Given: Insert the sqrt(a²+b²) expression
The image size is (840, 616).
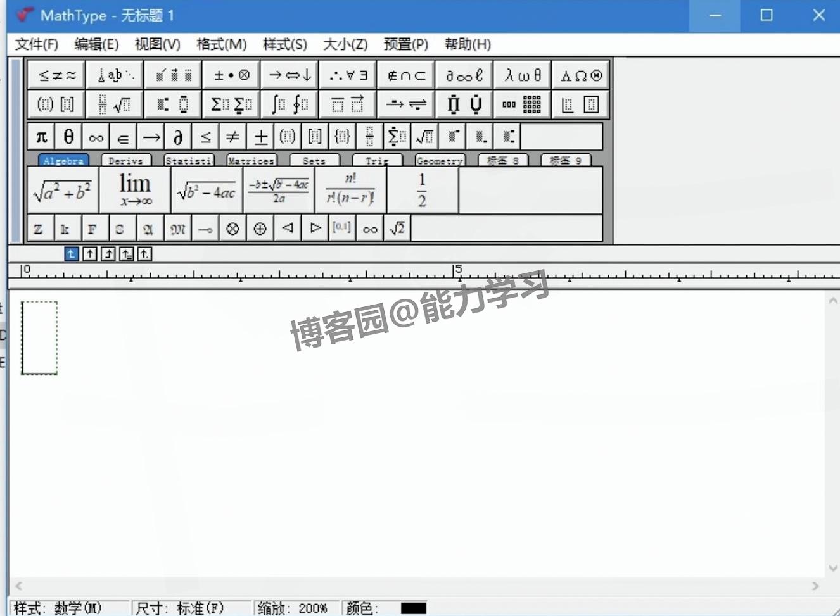Looking at the screenshot, I should pos(63,190).
